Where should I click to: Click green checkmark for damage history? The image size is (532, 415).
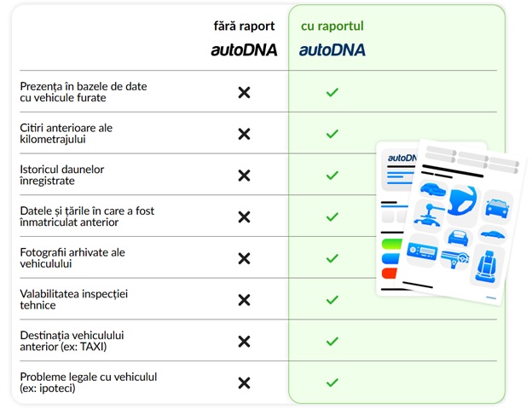tap(332, 176)
